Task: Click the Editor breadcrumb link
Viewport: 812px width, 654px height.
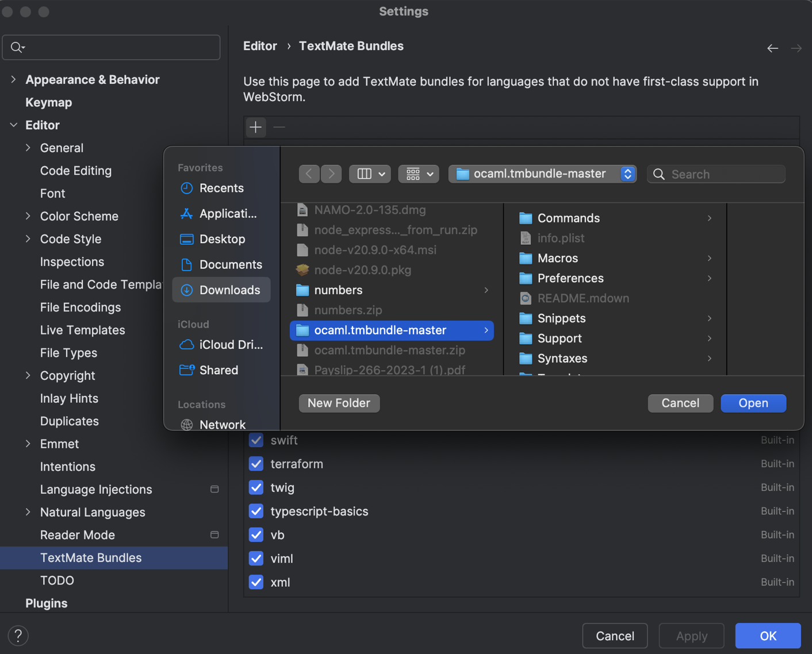Action: (x=260, y=46)
